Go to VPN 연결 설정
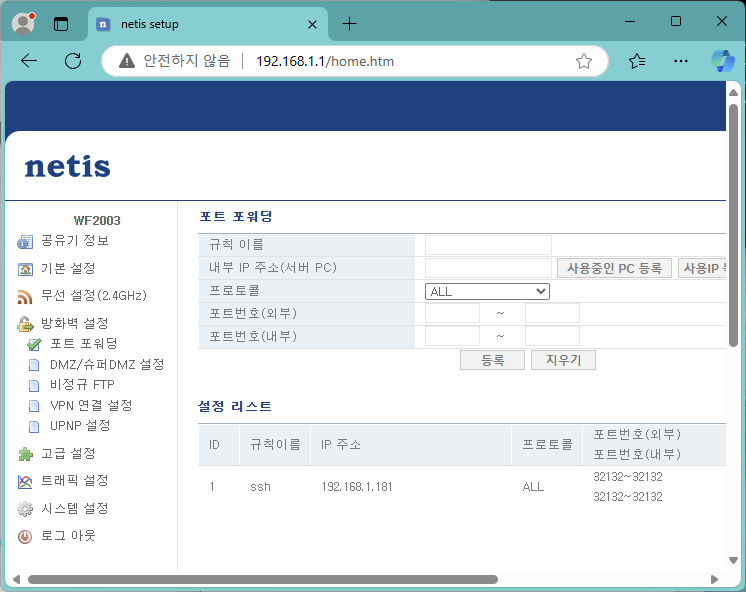The image size is (746, 592). (x=91, y=405)
